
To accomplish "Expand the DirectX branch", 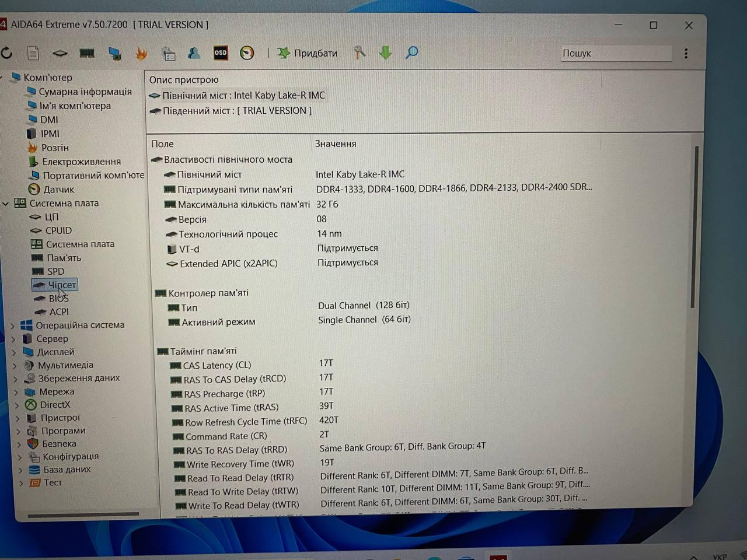I will click(17, 405).
